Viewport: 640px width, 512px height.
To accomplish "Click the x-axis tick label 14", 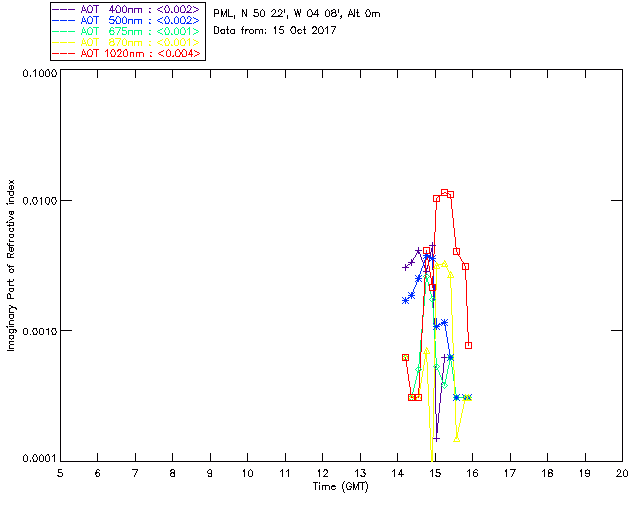I will [x=398, y=473].
